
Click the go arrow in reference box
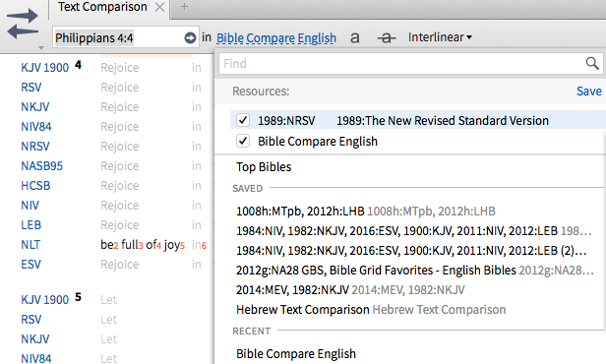[190, 37]
